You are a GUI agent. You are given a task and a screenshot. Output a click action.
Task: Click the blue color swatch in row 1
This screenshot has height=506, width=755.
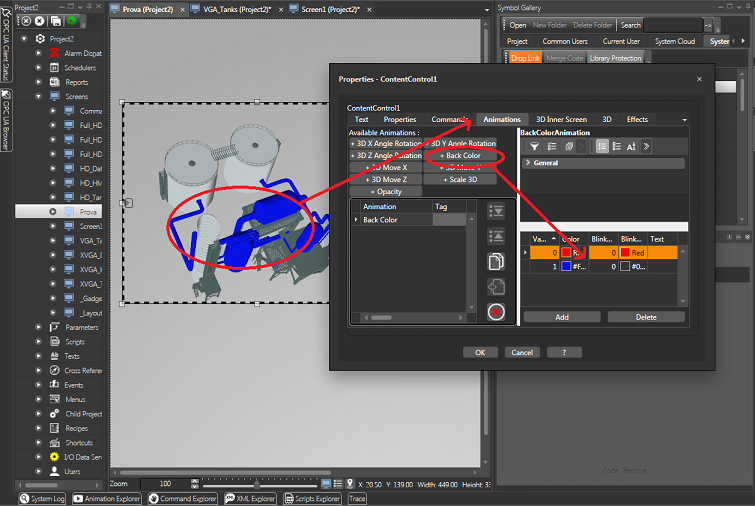[x=566, y=267]
